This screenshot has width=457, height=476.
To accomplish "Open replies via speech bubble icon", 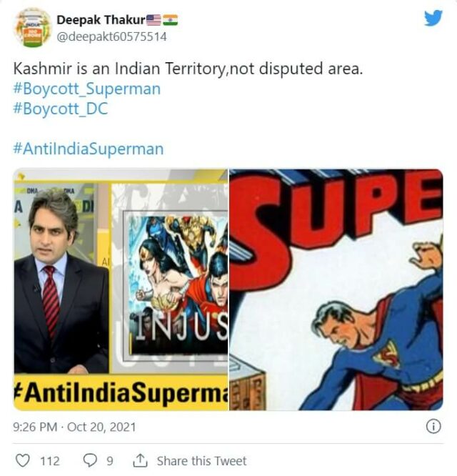I will [90, 460].
